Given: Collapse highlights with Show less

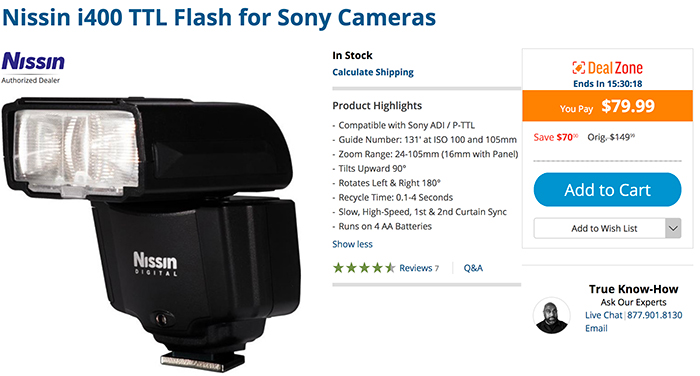Looking at the screenshot, I should pos(352,244).
